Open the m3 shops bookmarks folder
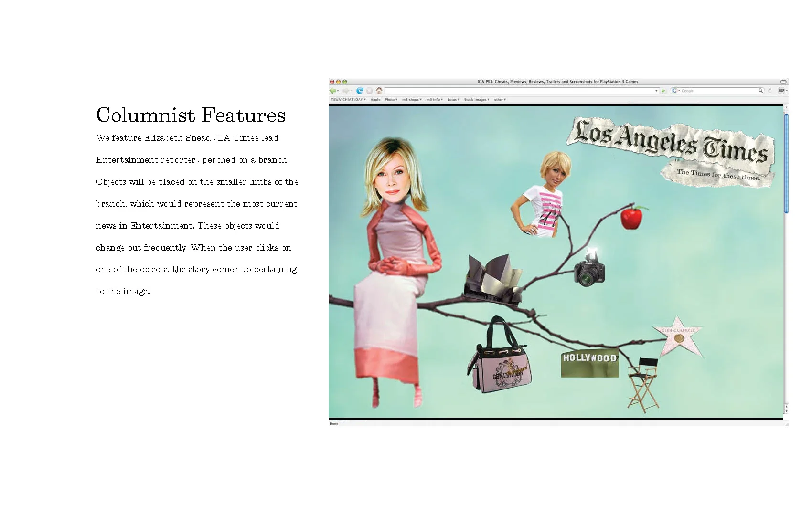812x525 pixels. pos(412,100)
